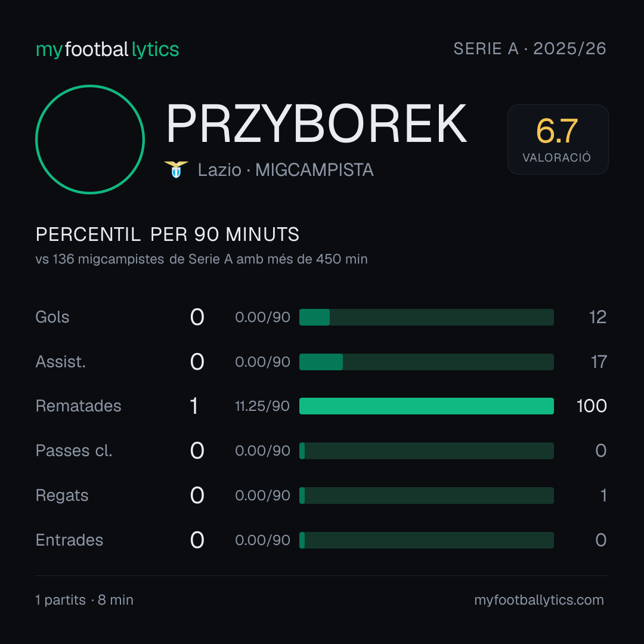This screenshot has height=644, width=644.
Task: Click the Regats percentile bar
Action: [x=426, y=496]
